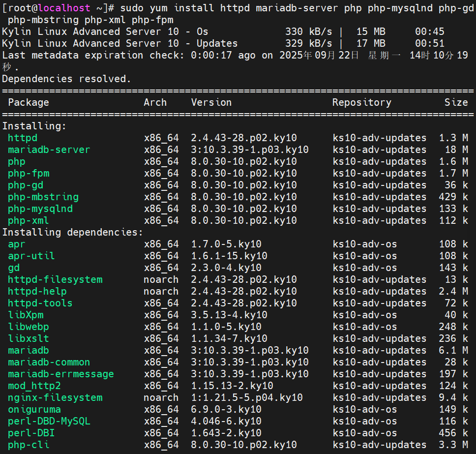Select the mariadb-common package name

(49, 363)
